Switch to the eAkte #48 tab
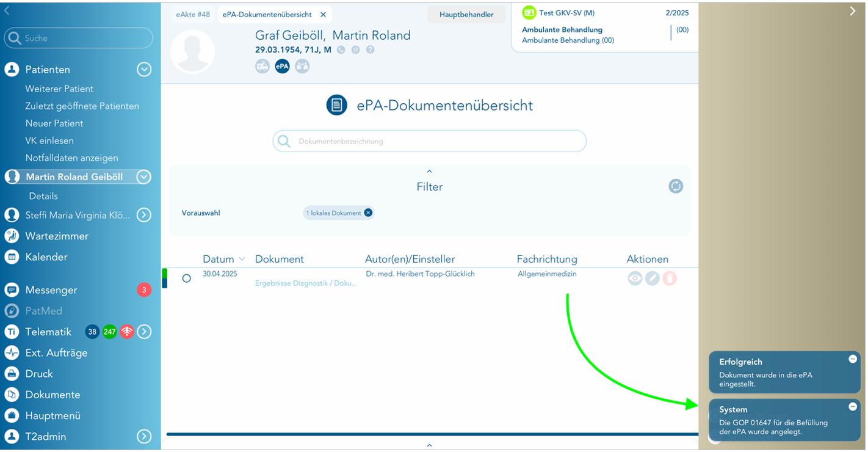The height and width of the screenshot is (452, 868). (x=192, y=15)
